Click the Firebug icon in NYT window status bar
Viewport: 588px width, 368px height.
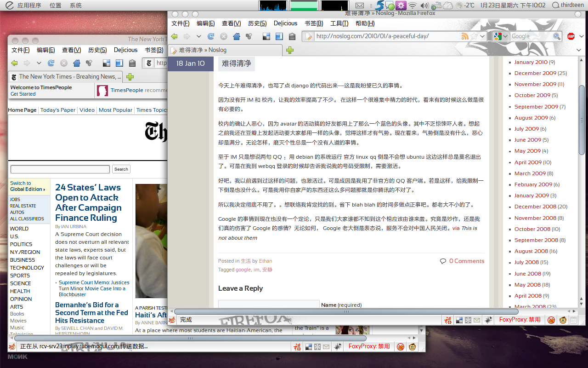(338, 346)
